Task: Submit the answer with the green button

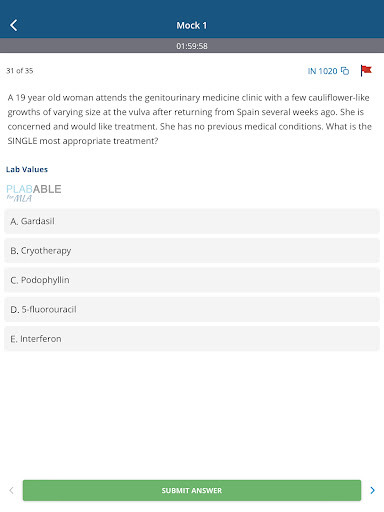Action: coord(192,490)
